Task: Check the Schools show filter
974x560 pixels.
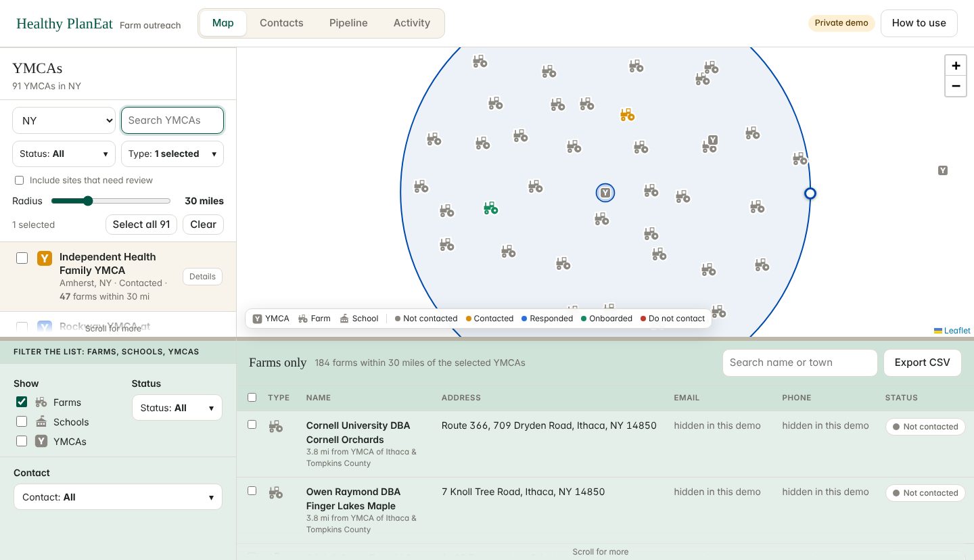Action: [22, 421]
